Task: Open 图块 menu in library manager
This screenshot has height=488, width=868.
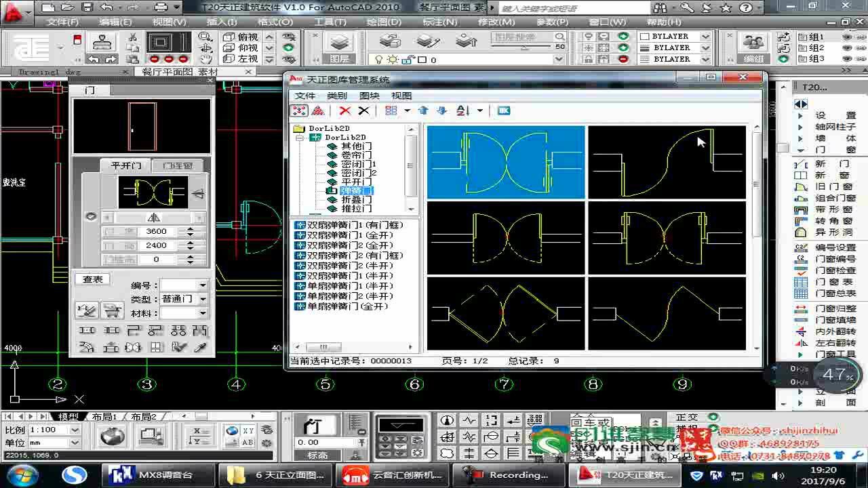Action: [369, 96]
